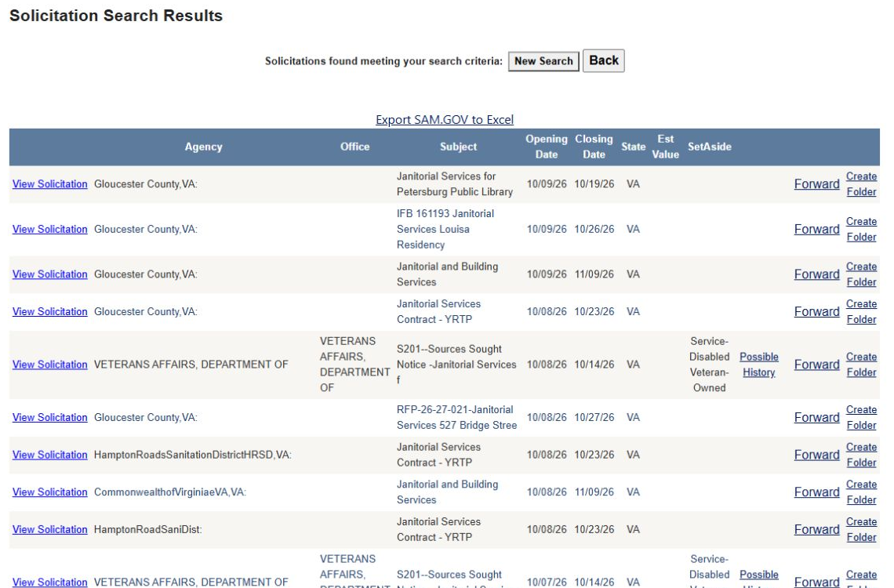
Task: Click the Closing Date column header
Action: click(x=594, y=147)
